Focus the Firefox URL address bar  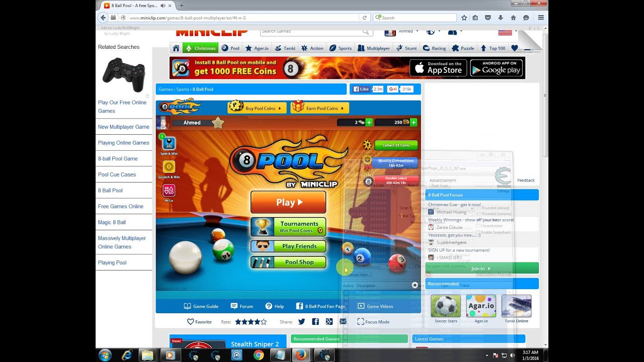[244, 18]
